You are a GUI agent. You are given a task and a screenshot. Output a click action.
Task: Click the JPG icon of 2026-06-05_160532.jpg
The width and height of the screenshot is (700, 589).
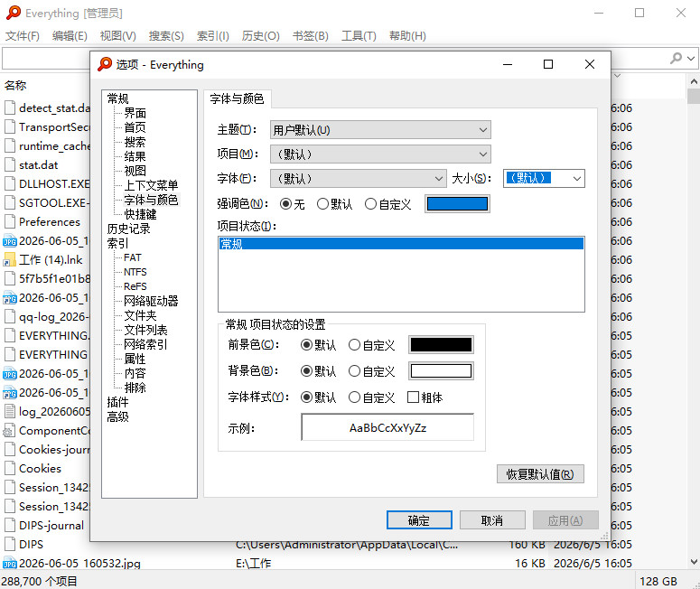coord(9,564)
